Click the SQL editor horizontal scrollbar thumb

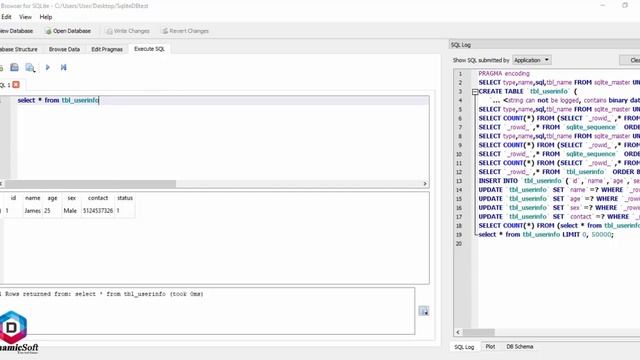click(x=90, y=184)
